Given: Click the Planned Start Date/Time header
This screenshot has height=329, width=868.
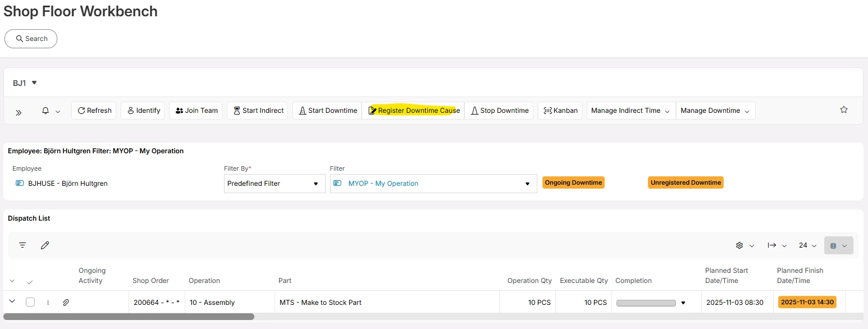Looking at the screenshot, I should 727,276.
